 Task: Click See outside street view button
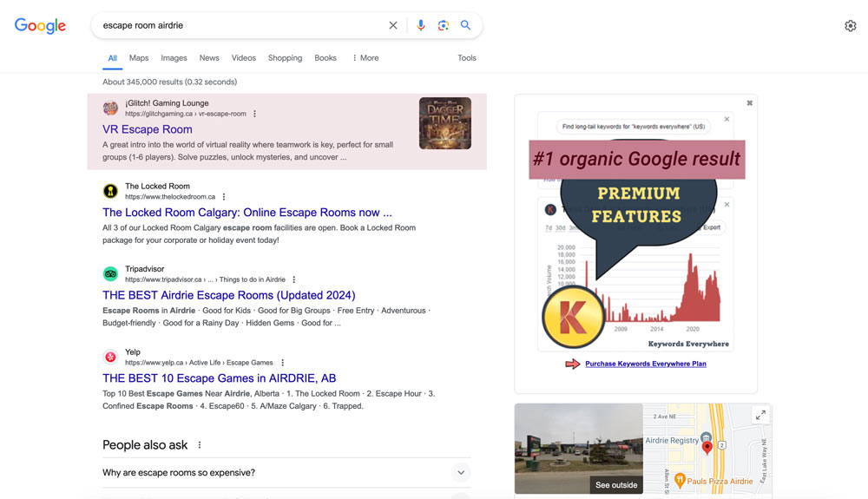point(616,485)
